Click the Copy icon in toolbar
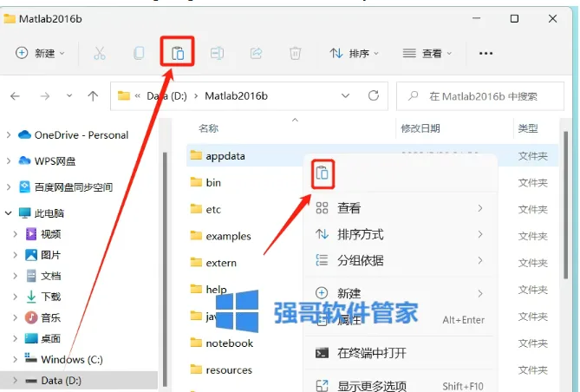The height and width of the screenshot is (392, 580). point(139,53)
